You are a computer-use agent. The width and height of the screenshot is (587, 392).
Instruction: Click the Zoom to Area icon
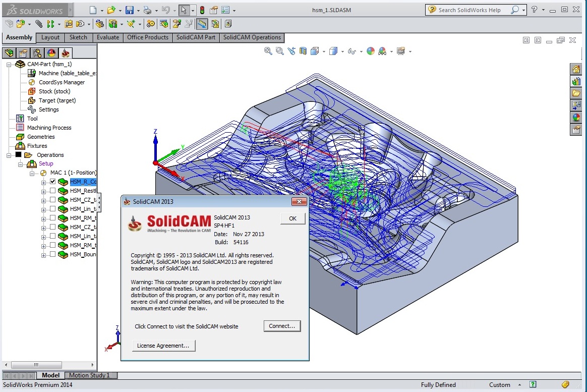pyautogui.click(x=280, y=51)
